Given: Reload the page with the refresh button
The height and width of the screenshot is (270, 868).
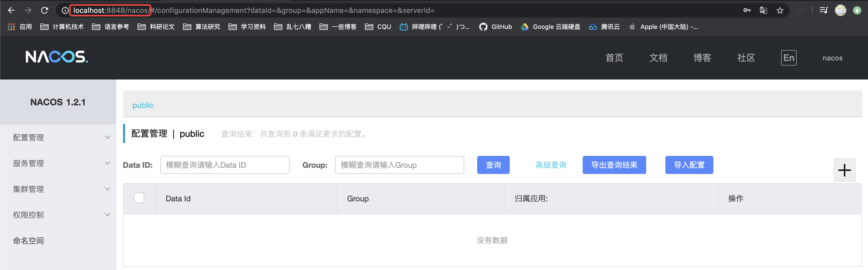Looking at the screenshot, I should 45,10.
